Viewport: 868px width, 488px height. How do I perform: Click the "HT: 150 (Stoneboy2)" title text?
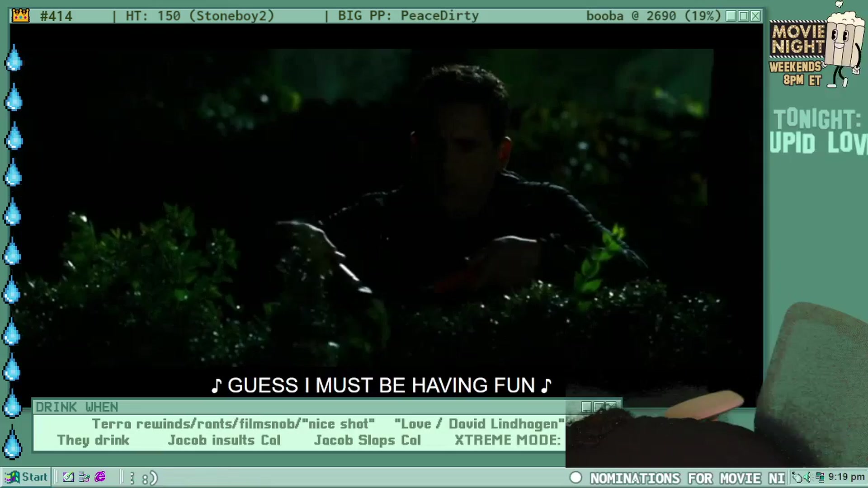(200, 16)
